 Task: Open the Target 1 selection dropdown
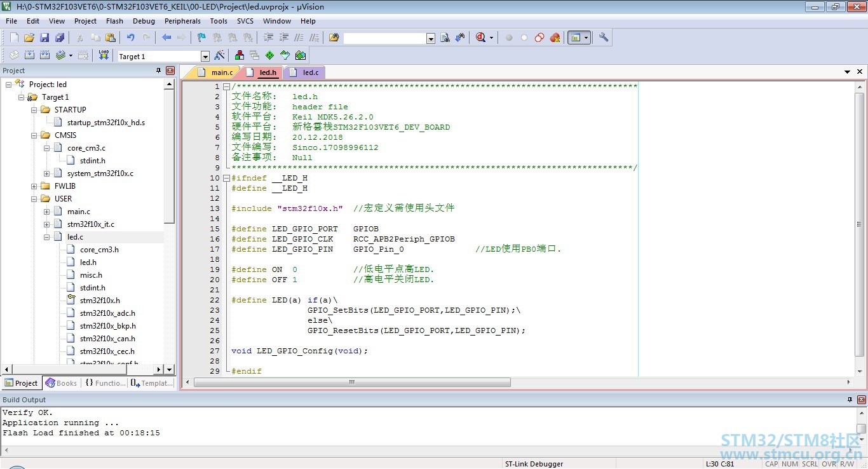pos(205,57)
